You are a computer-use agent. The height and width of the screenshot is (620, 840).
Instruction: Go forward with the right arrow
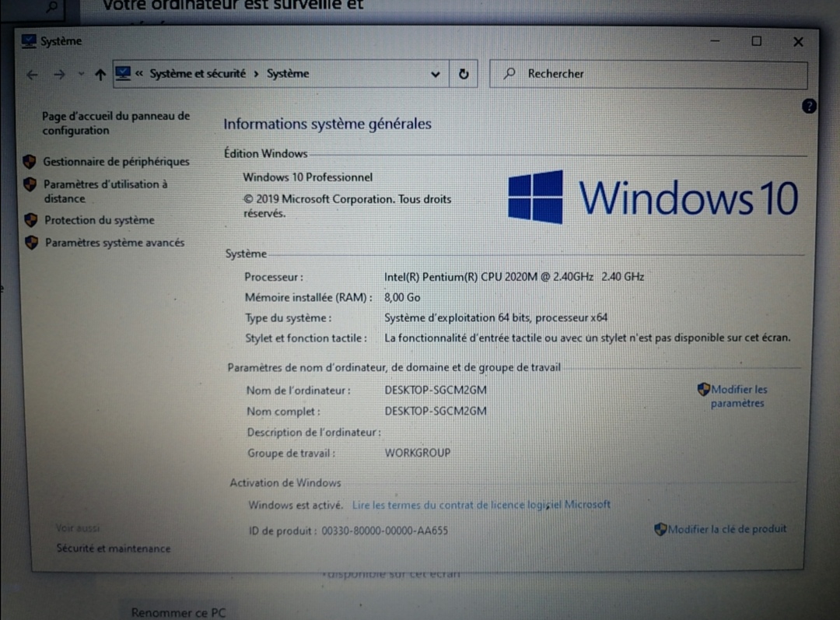tap(59, 75)
